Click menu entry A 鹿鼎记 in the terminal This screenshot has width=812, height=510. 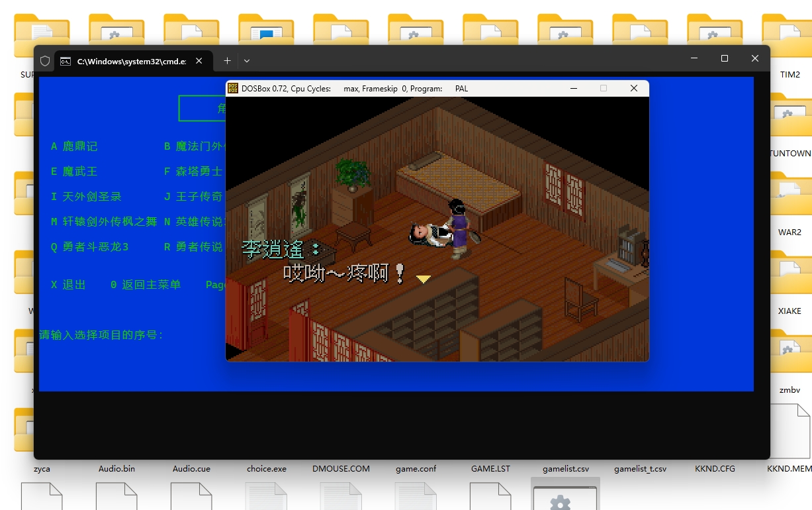74,146
